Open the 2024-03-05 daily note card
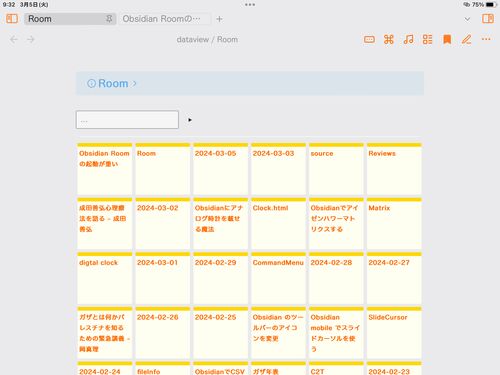Image resolution: width=500 pixels, height=375 pixels. pyautogui.click(x=221, y=169)
